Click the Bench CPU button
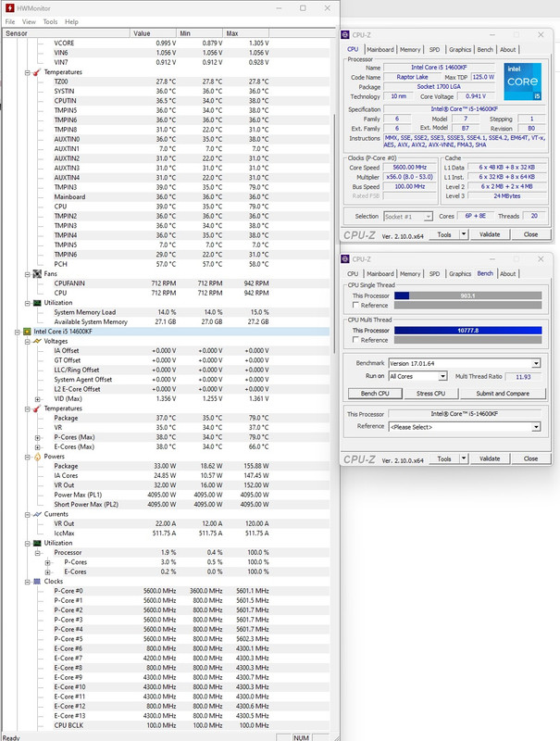The image size is (560, 741). click(x=375, y=393)
